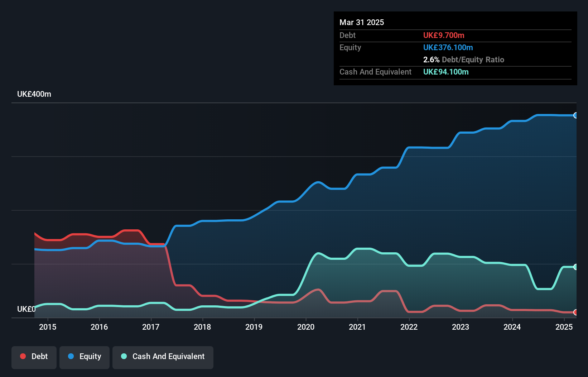Toggle the Cash And Equivalent legend button

(163, 357)
